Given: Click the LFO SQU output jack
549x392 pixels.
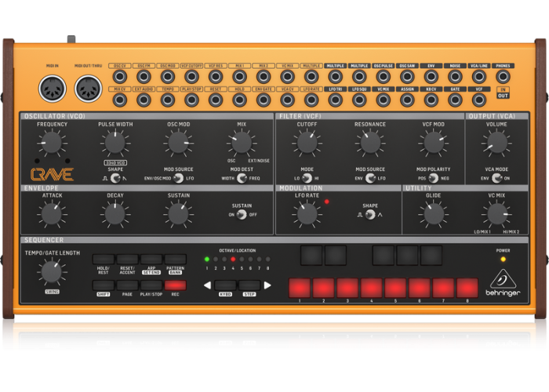Looking at the screenshot, I should (x=359, y=100).
